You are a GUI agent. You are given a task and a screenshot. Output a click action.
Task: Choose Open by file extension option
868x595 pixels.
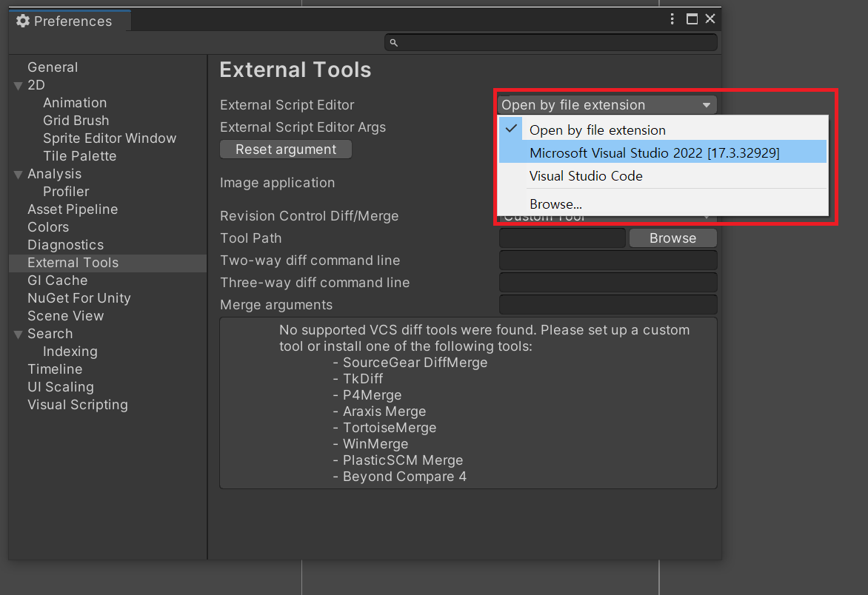663,130
